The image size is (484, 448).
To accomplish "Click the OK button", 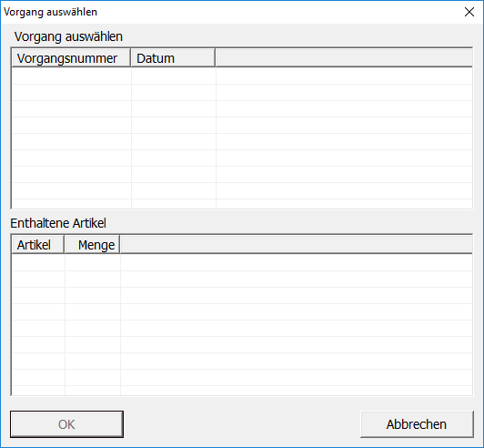I will tap(66, 424).
